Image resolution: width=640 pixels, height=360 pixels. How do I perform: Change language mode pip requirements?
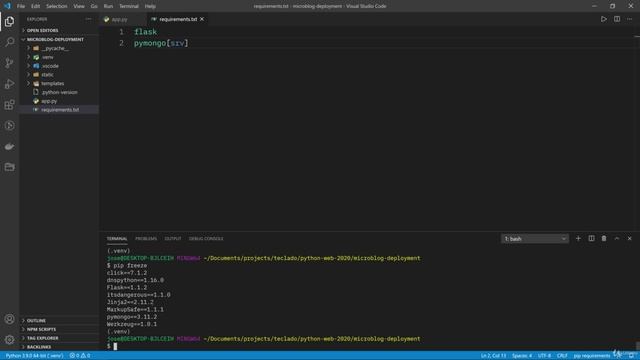(592, 356)
